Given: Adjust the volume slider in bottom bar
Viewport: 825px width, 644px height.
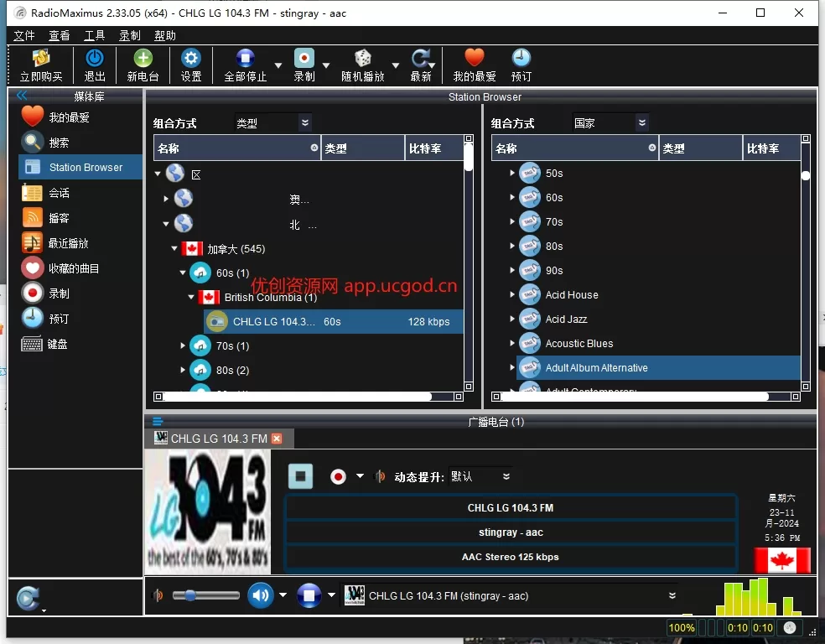Looking at the screenshot, I should coord(205,595).
